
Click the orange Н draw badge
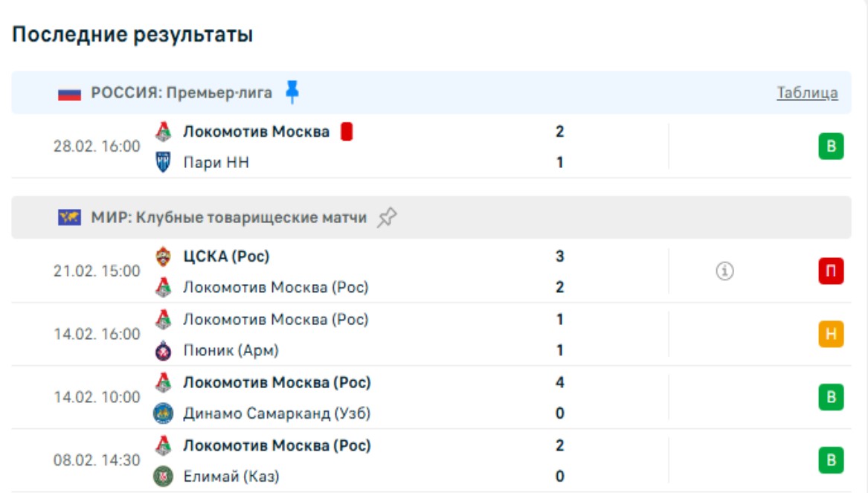(831, 335)
